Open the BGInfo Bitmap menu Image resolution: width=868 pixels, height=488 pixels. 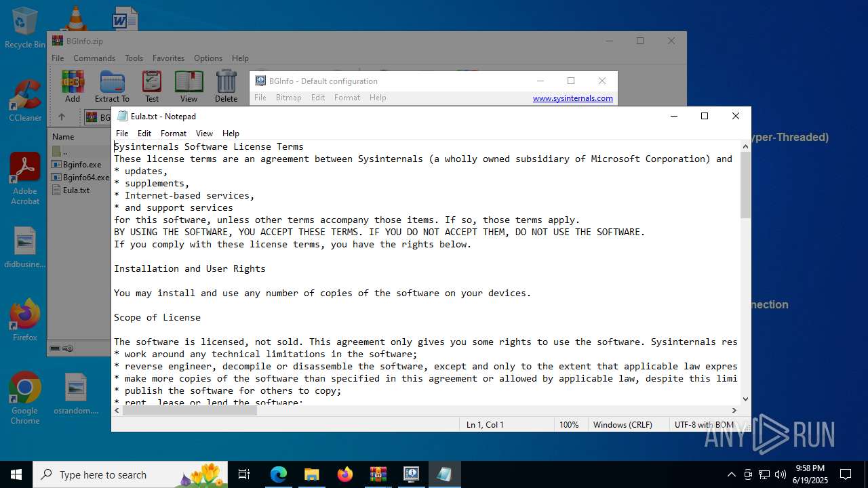point(288,98)
